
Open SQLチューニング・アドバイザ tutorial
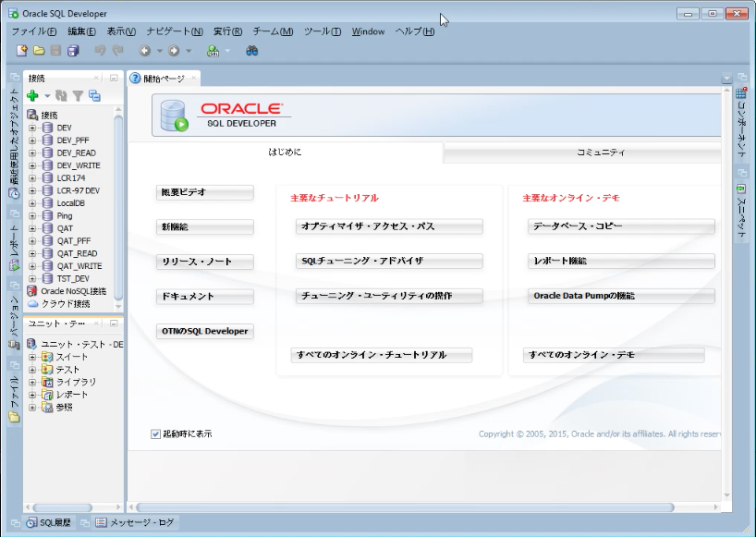(389, 261)
